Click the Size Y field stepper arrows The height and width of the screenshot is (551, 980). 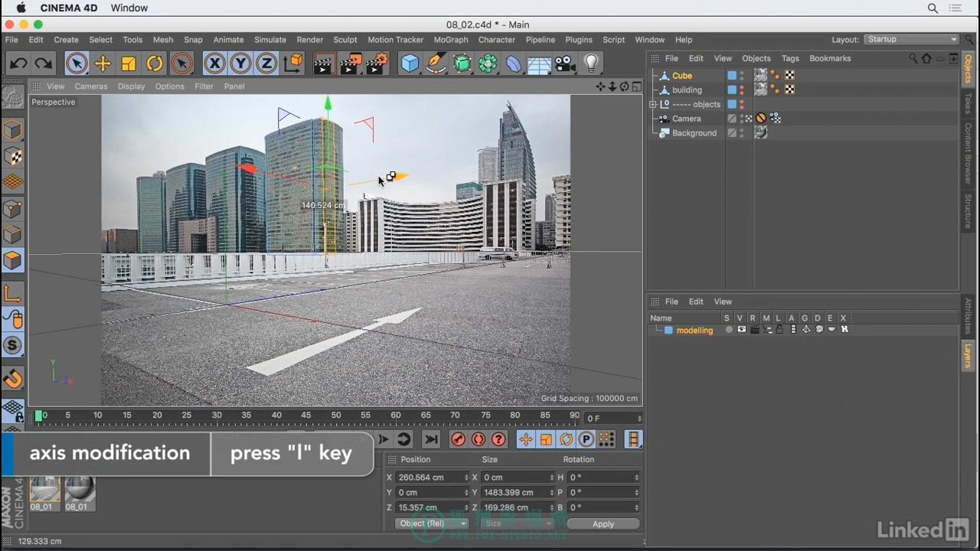[x=551, y=493]
